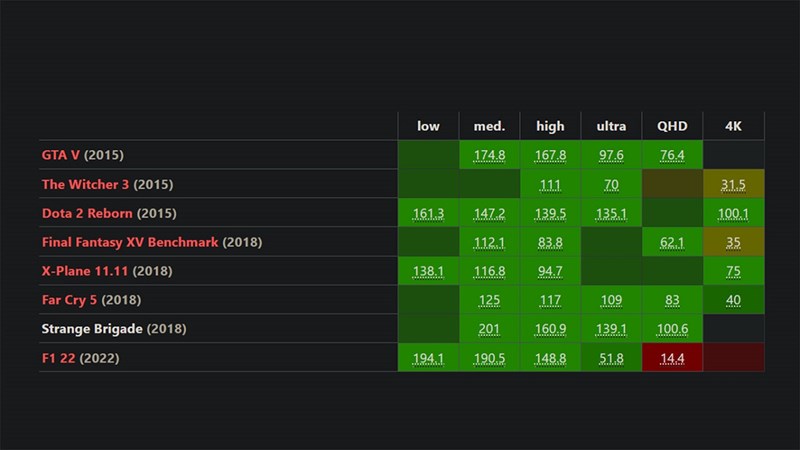The height and width of the screenshot is (450, 800).
Task: Open the X-Plane 11.11 link
Action: (85, 271)
